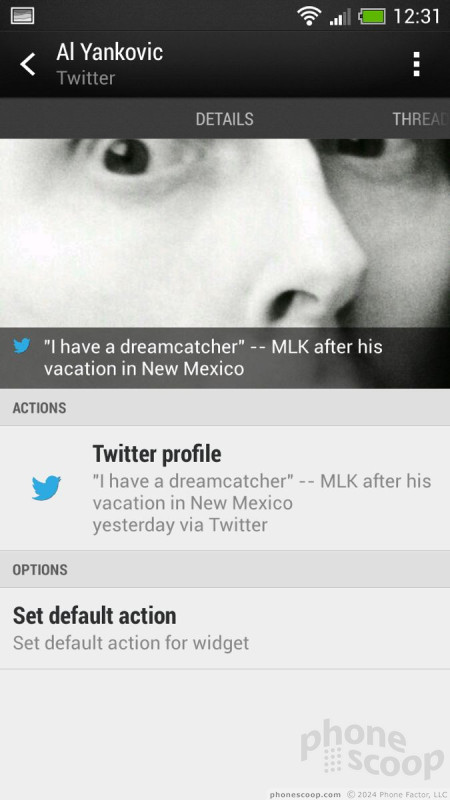
Task: Tap the Twitter bird icon beside Twitter profile
Action: tap(46, 488)
